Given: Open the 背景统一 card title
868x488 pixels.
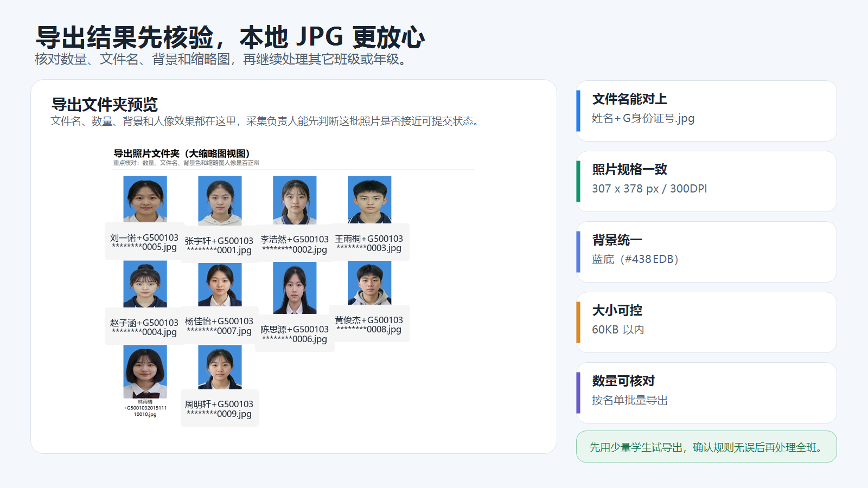Looking at the screenshot, I should click(x=617, y=240).
